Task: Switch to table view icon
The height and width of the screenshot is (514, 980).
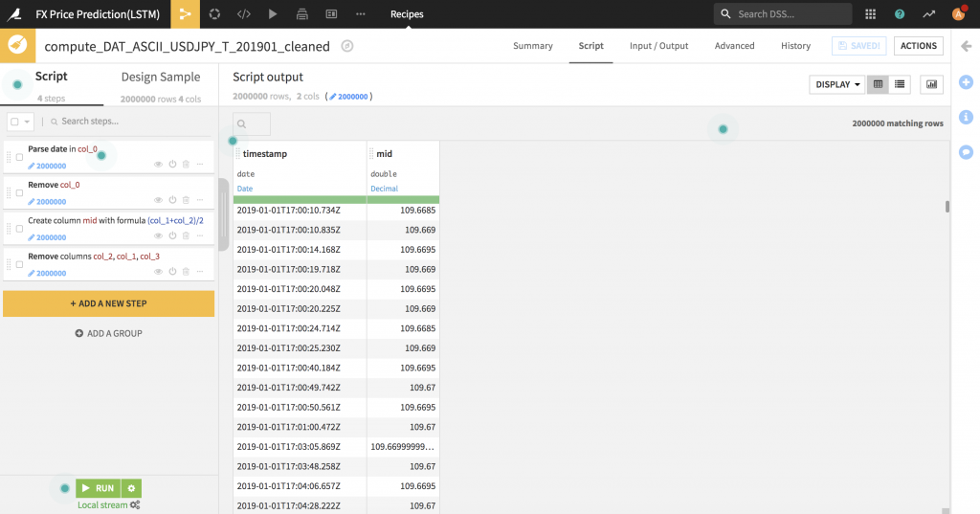Action: click(878, 84)
